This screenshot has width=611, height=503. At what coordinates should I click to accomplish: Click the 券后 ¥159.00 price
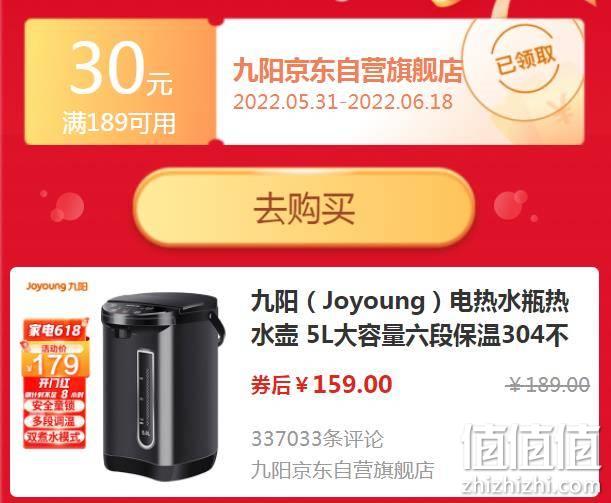pyautogui.click(x=321, y=384)
